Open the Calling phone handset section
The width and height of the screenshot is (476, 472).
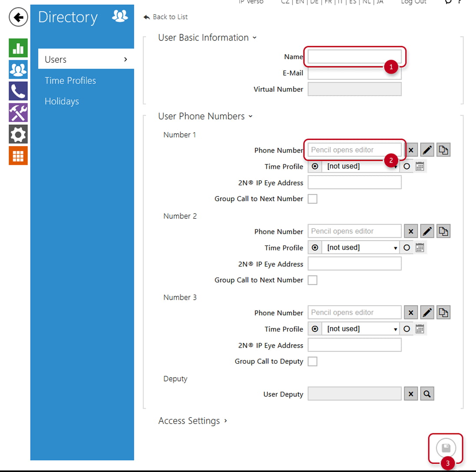(18, 91)
